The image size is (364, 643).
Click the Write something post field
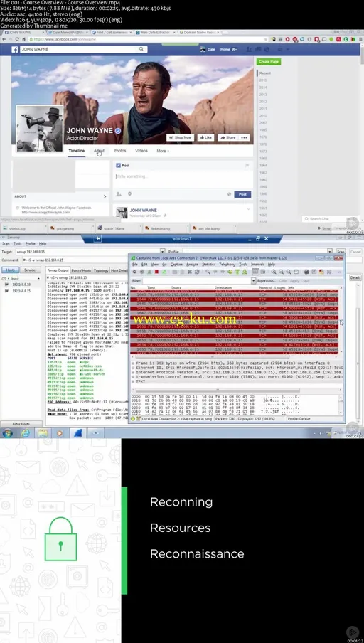183,176
